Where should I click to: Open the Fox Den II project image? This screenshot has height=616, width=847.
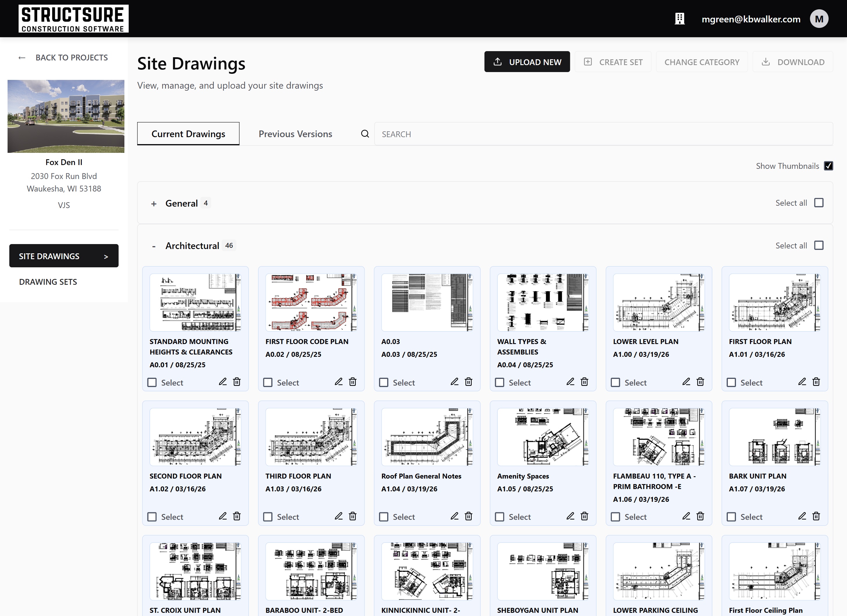(66, 116)
